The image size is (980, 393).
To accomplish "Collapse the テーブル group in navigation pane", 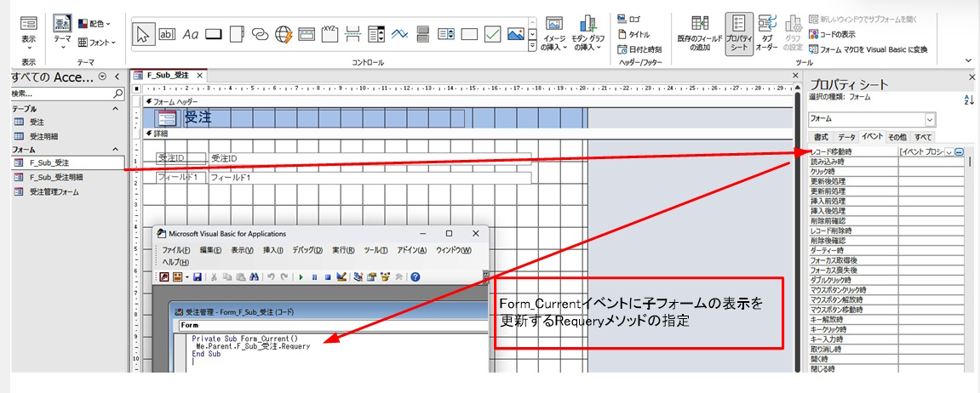I will pyautogui.click(x=114, y=109).
